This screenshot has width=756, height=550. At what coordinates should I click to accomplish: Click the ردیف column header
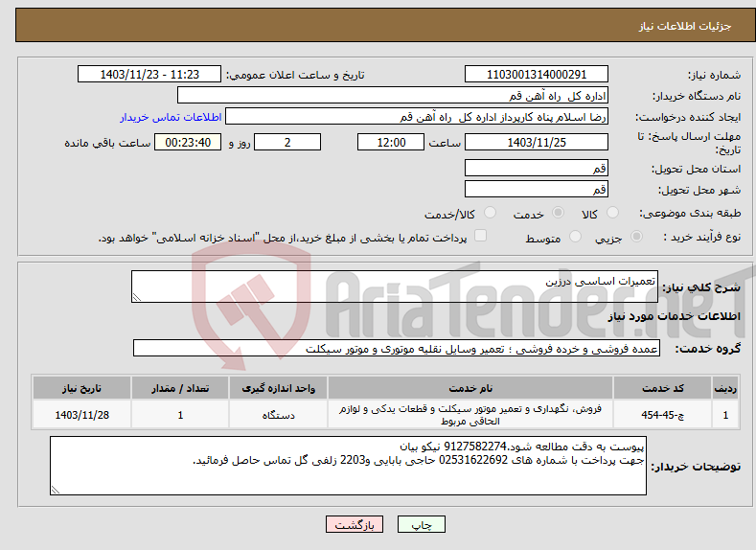tap(725, 388)
